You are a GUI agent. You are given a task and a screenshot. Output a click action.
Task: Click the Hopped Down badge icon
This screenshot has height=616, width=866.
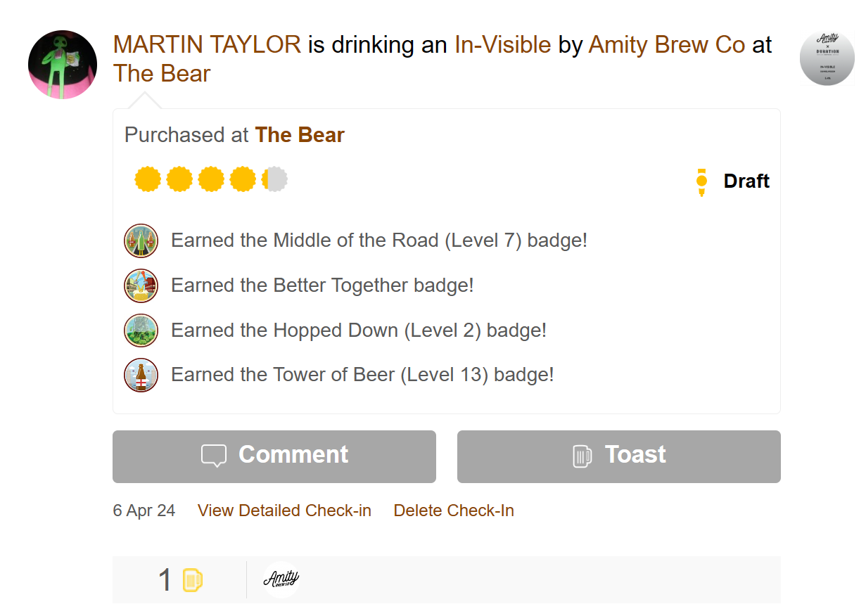coord(141,331)
